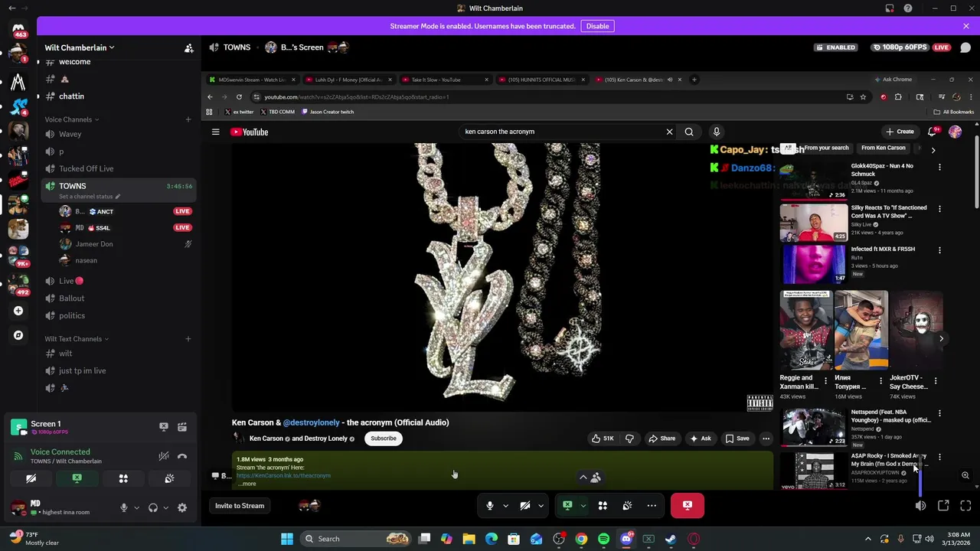Screen dimensions: 980x551
Task: Open microphone options arrow in bottom controls
Action: [x=505, y=506]
